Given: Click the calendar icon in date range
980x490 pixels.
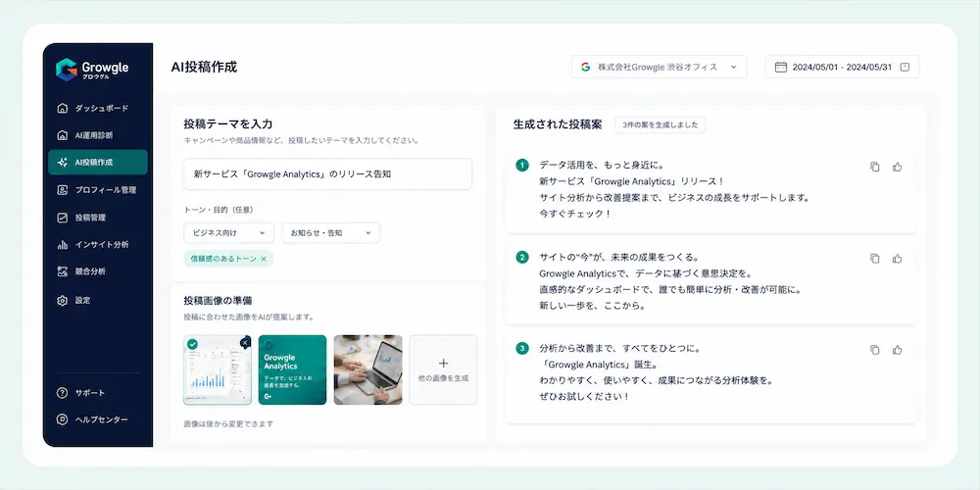Looking at the screenshot, I should coord(781,67).
